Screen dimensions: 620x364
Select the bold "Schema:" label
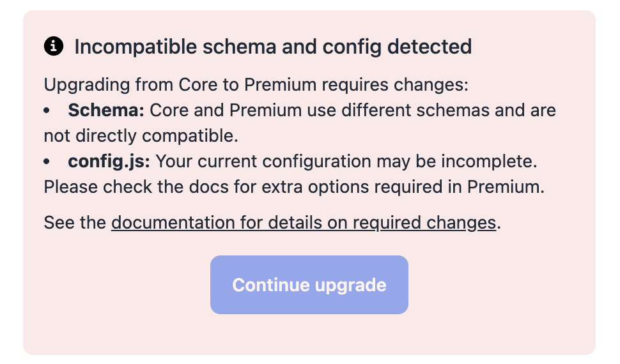pyautogui.click(x=106, y=110)
